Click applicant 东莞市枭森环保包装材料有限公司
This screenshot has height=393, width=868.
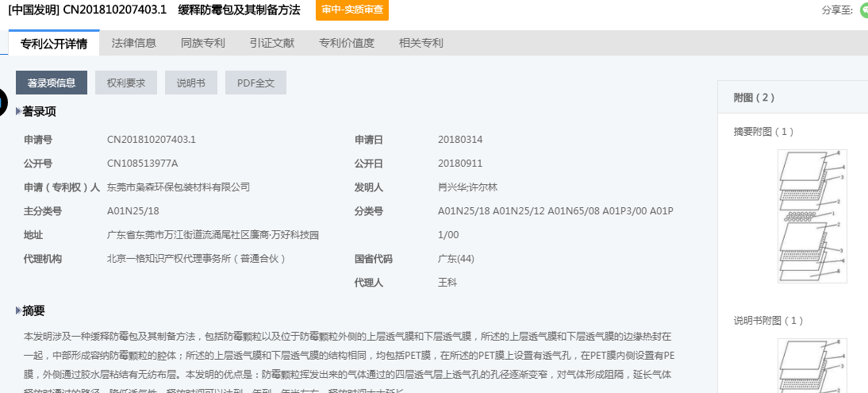tap(179, 187)
